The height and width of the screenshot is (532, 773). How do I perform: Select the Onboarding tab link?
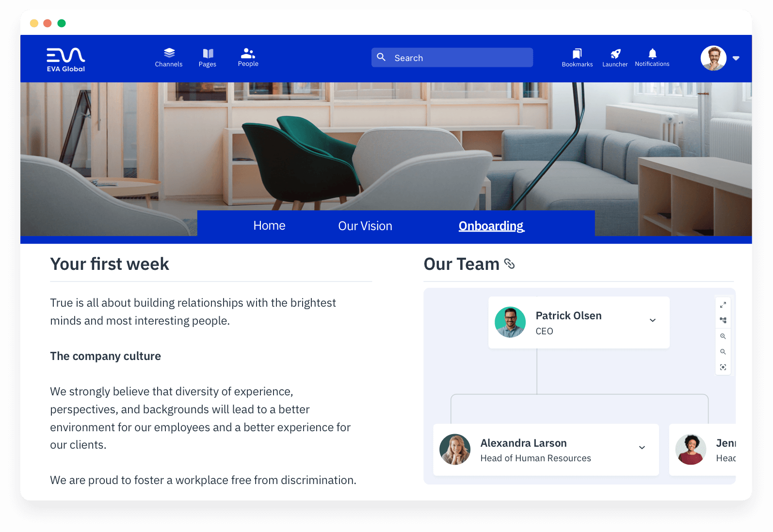click(491, 226)
